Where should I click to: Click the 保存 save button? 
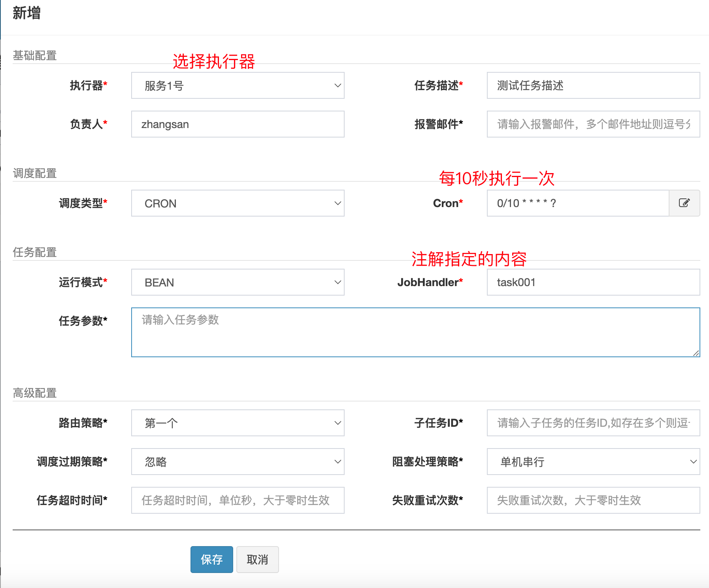click(x=211, y=559)
